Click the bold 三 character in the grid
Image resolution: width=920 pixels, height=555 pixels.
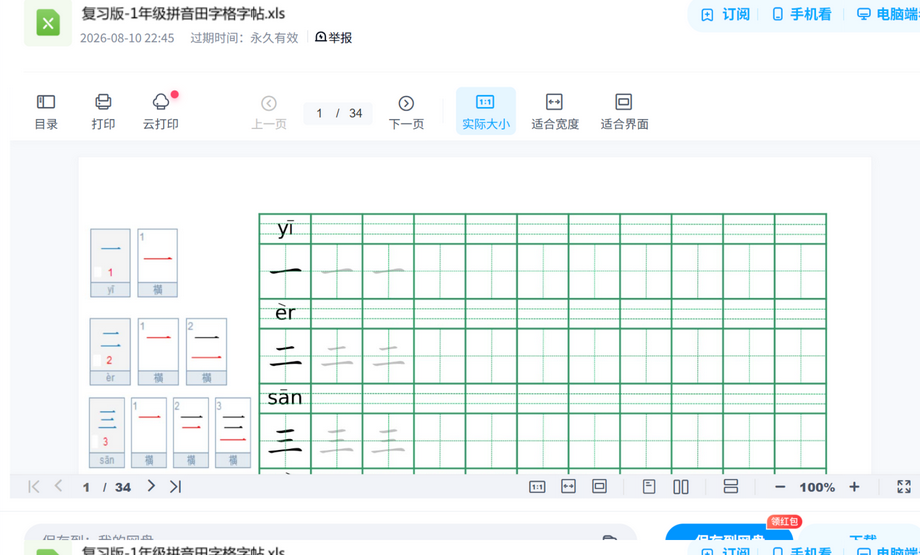[285, 441]
